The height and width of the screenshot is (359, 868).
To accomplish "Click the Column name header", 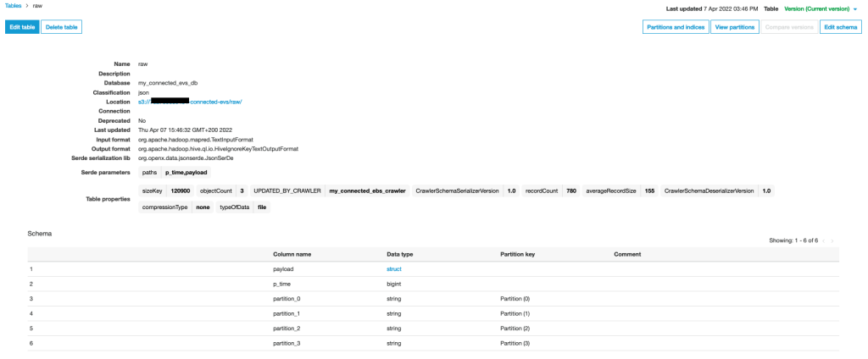I will pyautogui.click(x=292, y=254).
